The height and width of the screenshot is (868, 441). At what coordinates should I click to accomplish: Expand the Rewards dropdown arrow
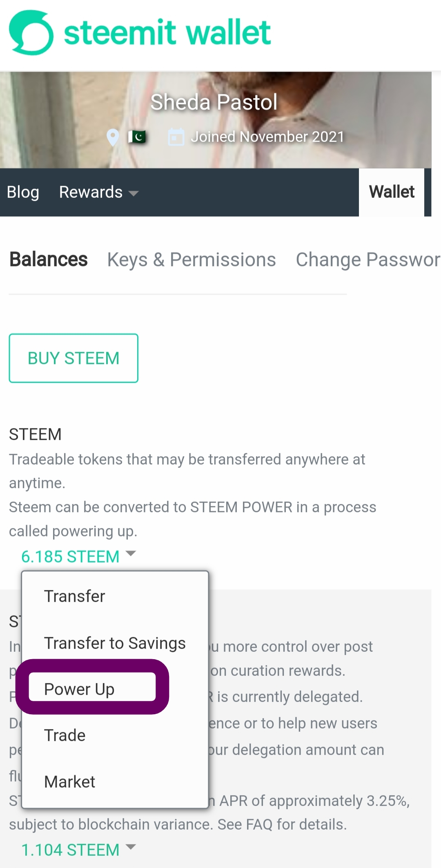133,193
